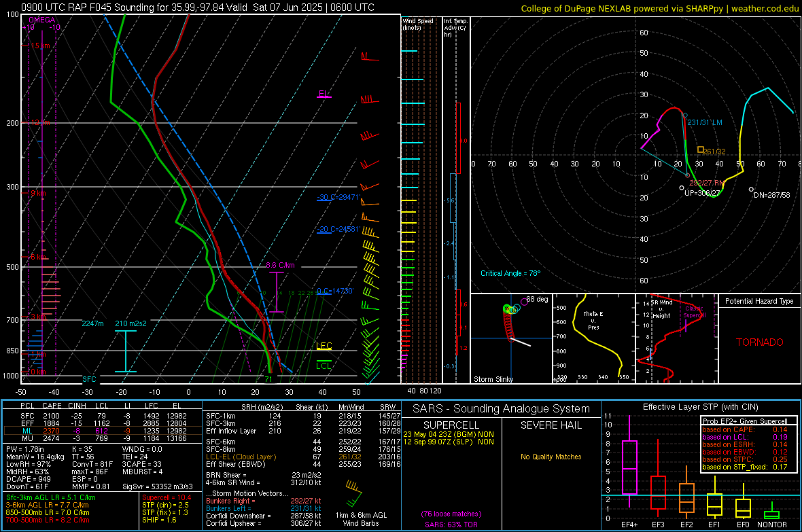Screen dimensions: 802x532
Task: Select the SFC parcel row
Action: tap(103, 416)
